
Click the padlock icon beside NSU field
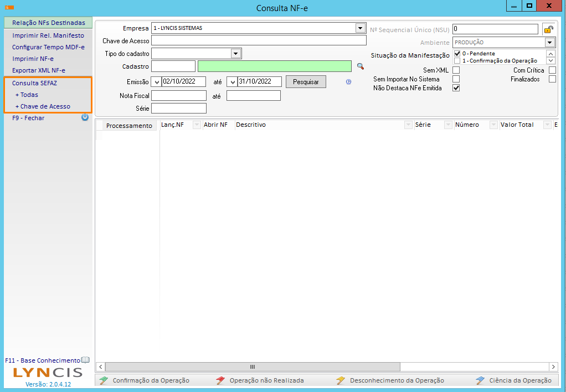(x=548, y=29)
